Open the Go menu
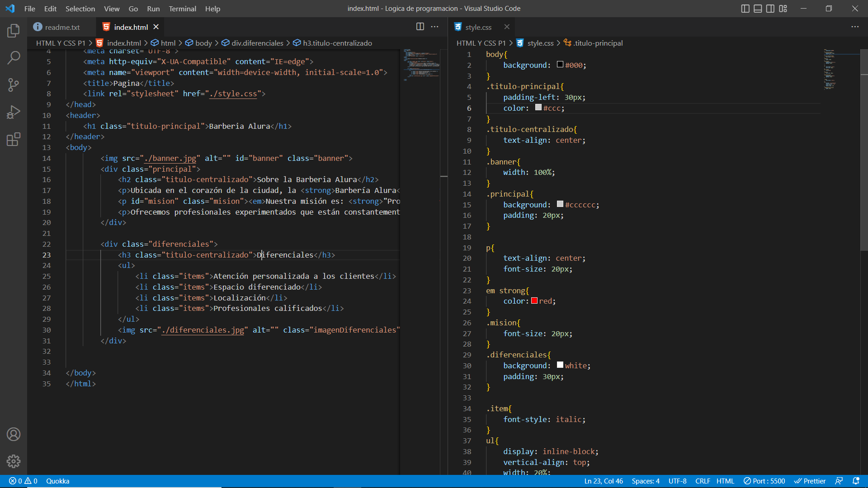This screenshot has height=488, width=868. pos(133,9)
